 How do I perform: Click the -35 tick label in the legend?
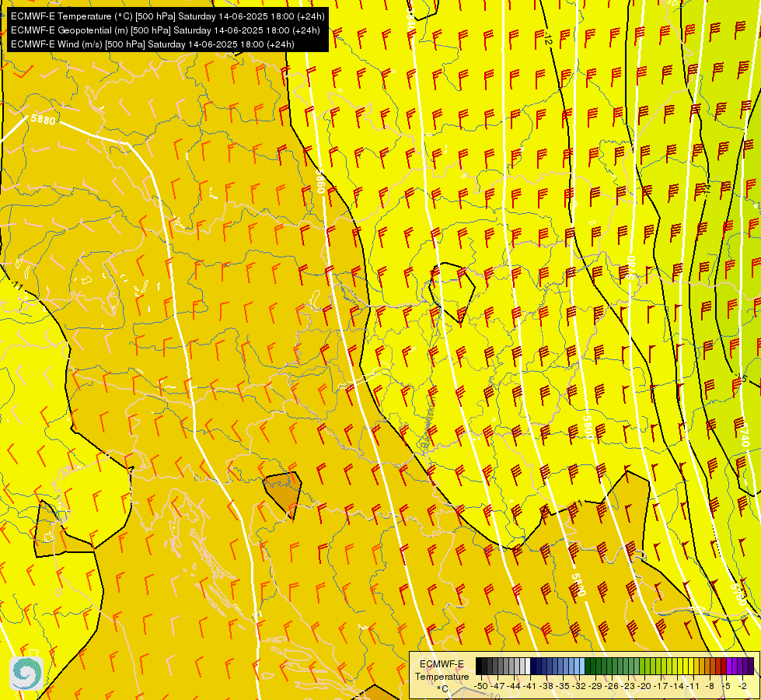(x=563, y=686)
